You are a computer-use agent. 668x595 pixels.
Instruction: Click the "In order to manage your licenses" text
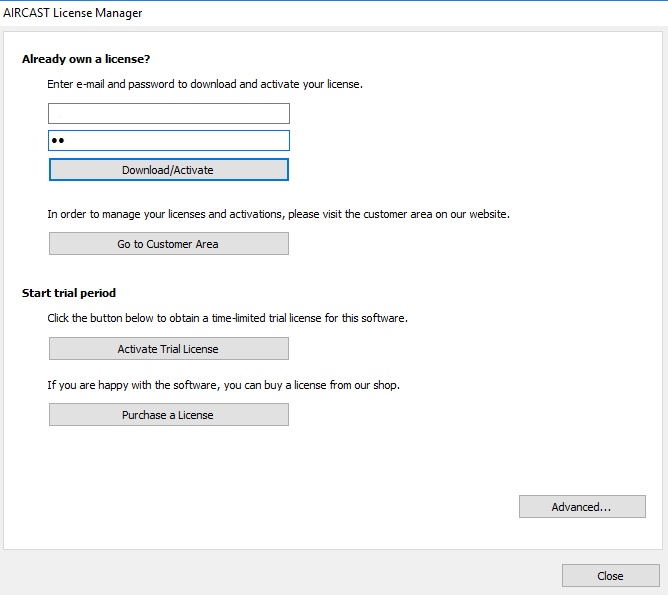[278, 214]
